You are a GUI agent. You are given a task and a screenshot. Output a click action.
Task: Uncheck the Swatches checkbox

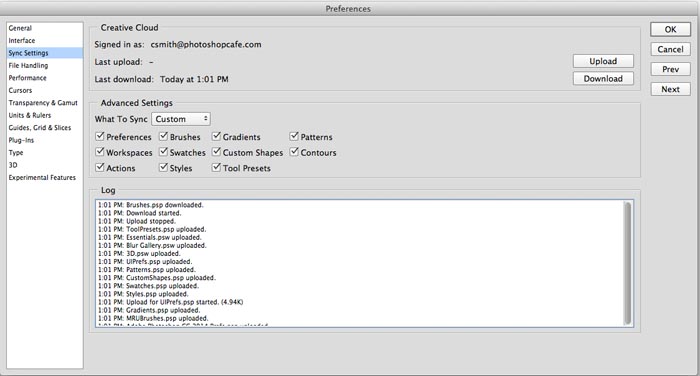[x=163, y=152]
